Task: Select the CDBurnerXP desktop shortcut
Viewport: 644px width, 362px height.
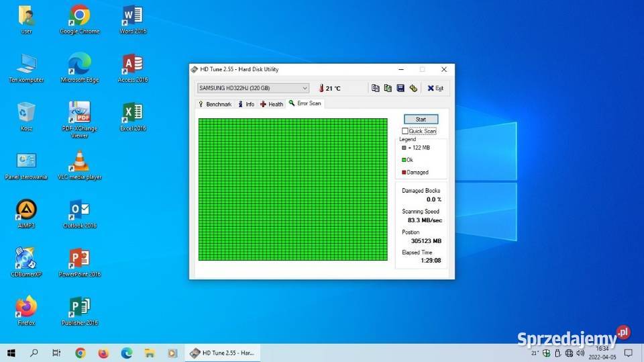Action: (26, 263)
